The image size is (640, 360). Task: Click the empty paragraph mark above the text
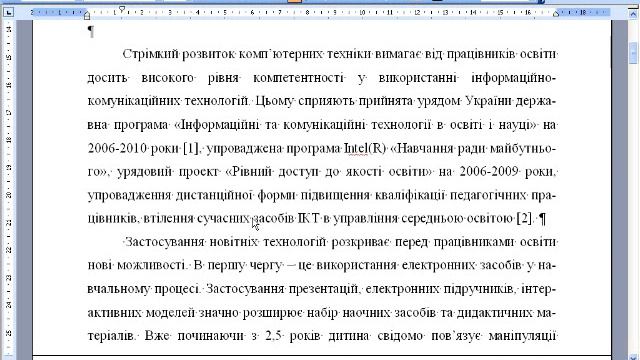pyautogui.click(x=91, y=31)
